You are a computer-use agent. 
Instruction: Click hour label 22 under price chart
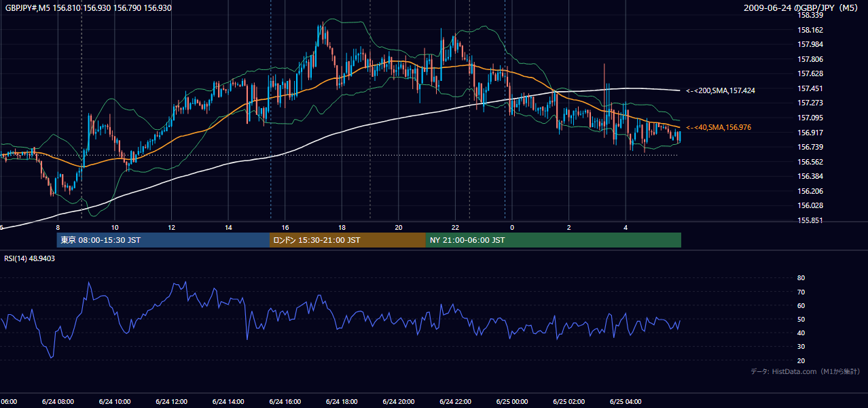(x=456, y=227)
